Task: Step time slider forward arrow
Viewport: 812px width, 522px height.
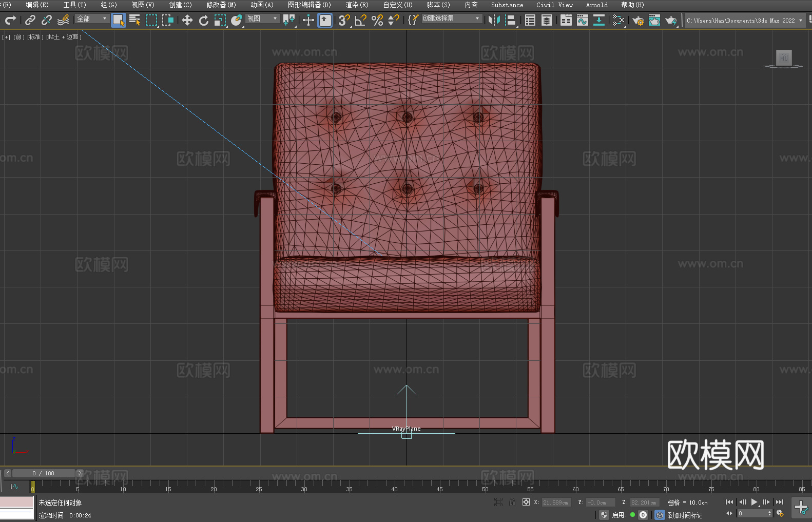Action: click(80, 473)
